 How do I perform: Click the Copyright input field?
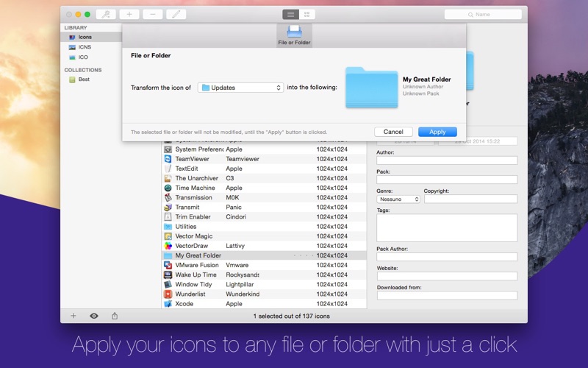click(x=470, y=199)
